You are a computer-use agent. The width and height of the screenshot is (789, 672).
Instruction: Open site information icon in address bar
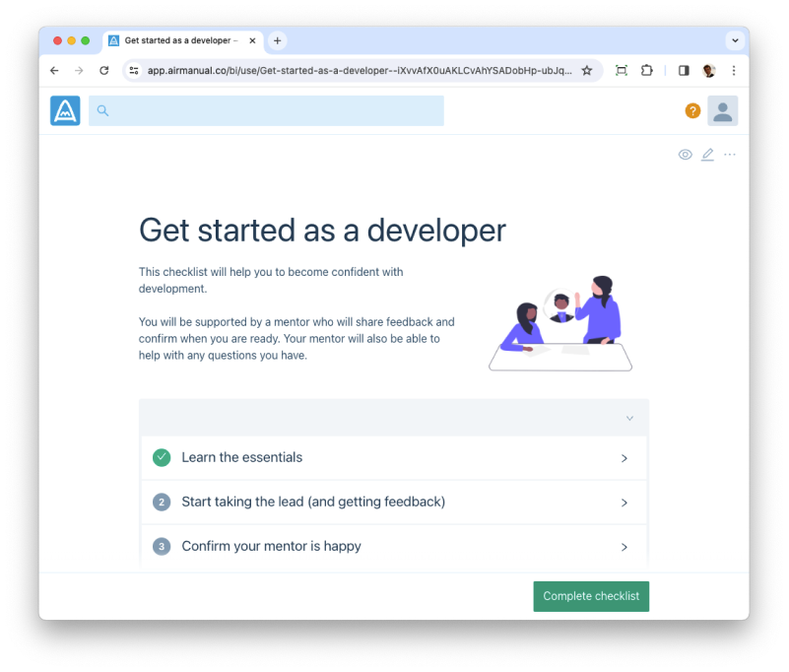(x=134, y=71)
